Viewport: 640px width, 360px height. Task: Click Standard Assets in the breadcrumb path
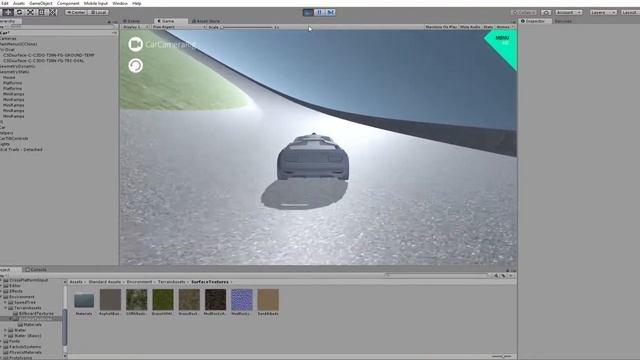[104, 282]
